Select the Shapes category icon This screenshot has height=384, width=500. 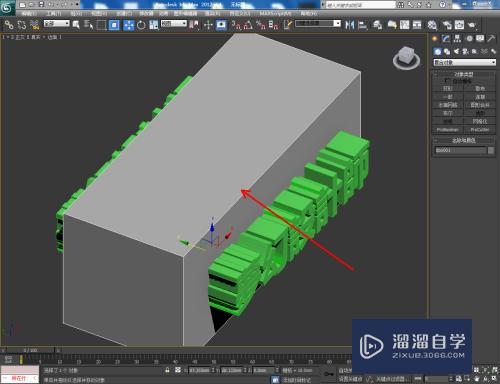[x=447, y=51]
